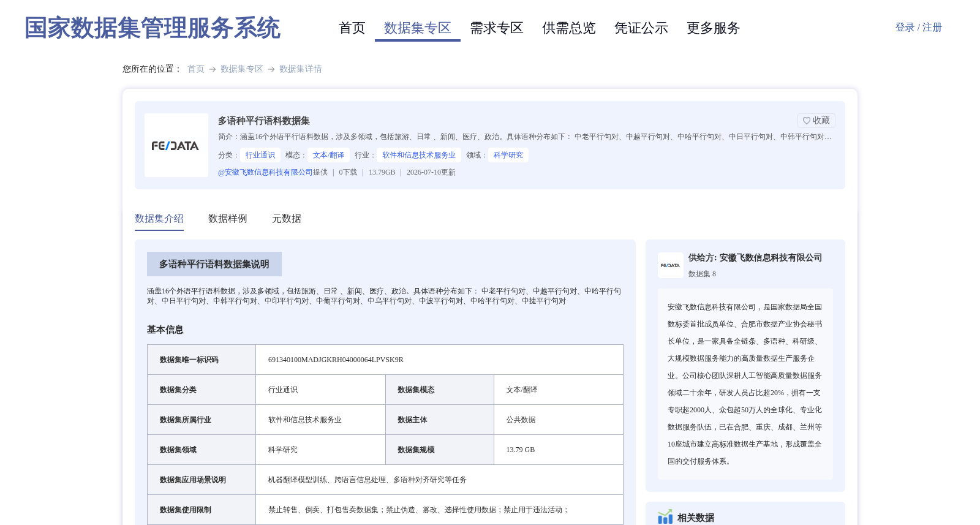980x525 pixels.
Task: Click the 科学研究 domain tag
Action: [x=508, y=155]
